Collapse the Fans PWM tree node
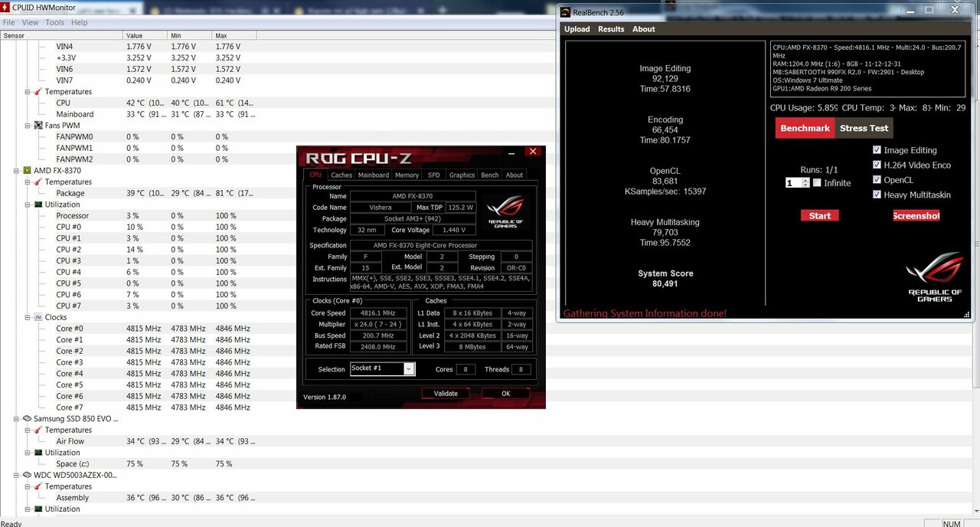Screen dimensions: 980x527 pos(28,126)
